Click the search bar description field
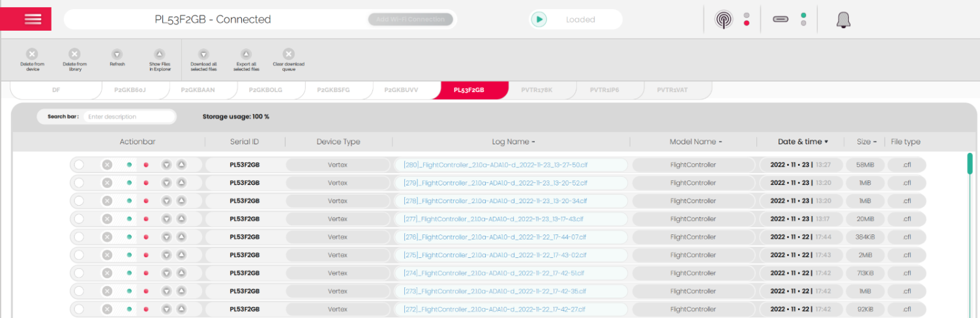This screenshot has height=318, width=980. [x=129, y=117]
